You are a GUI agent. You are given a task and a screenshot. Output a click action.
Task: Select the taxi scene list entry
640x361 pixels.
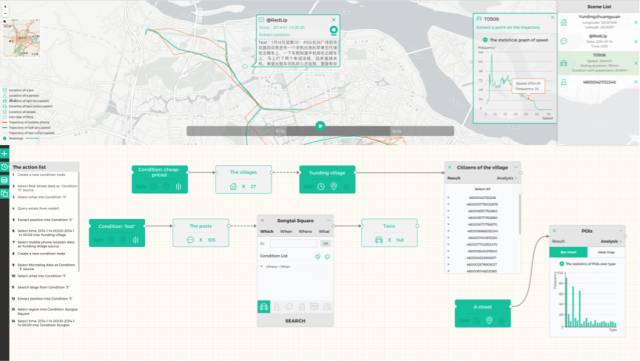pyautogui.click(x=598, y=63)
